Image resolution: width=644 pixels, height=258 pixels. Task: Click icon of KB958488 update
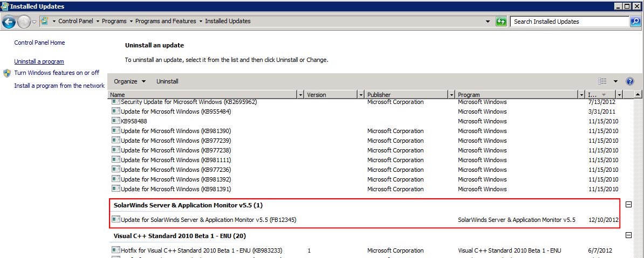[x=116, y=121]
